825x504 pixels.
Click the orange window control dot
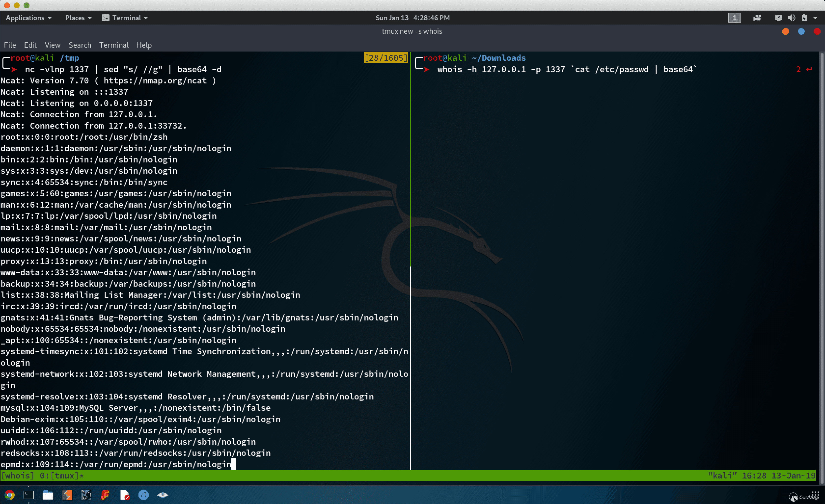point(785,31)
